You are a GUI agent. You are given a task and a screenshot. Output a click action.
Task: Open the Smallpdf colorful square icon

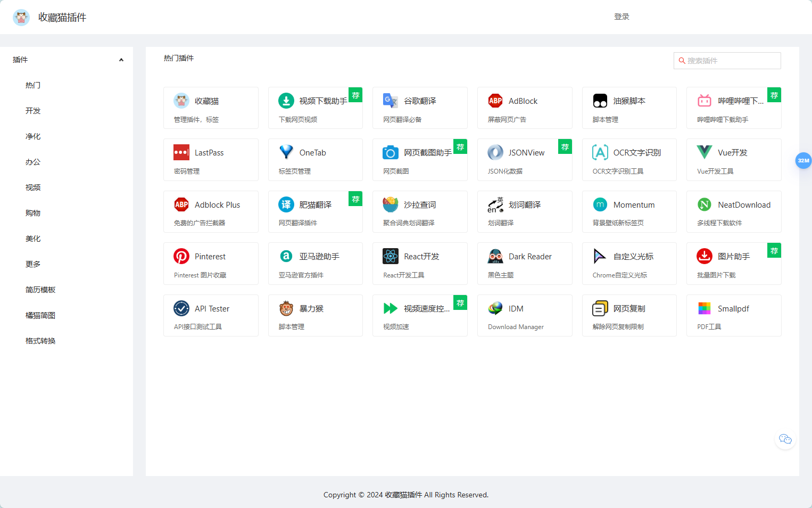pyautogui.click(x=705, y=308)
